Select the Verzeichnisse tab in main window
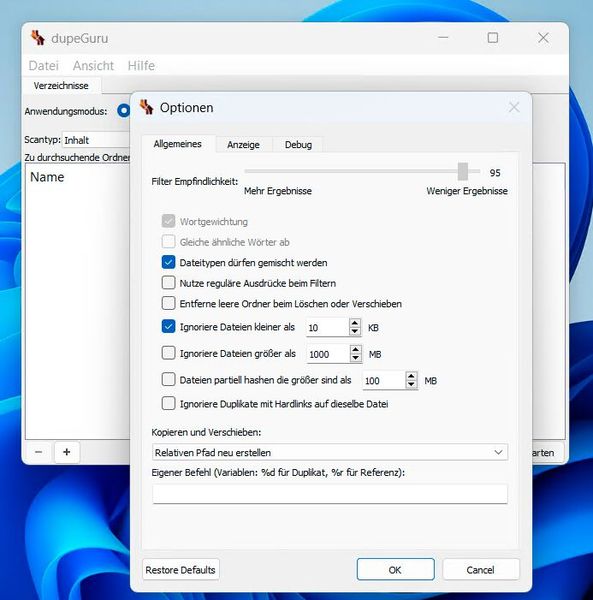The width and height of the screenshot is (593, 600). tap(61, 85)
